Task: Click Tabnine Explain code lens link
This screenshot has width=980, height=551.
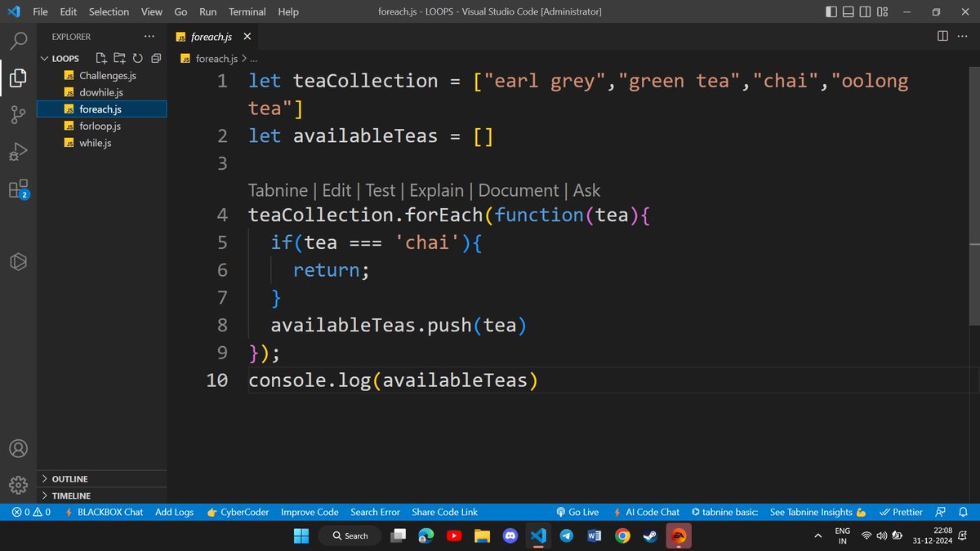Action: (x=436, y=190)
